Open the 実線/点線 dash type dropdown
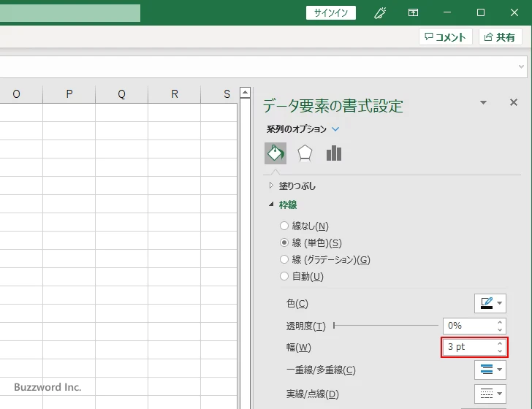This screenshot has height=409, width=532. pos(490,394)
